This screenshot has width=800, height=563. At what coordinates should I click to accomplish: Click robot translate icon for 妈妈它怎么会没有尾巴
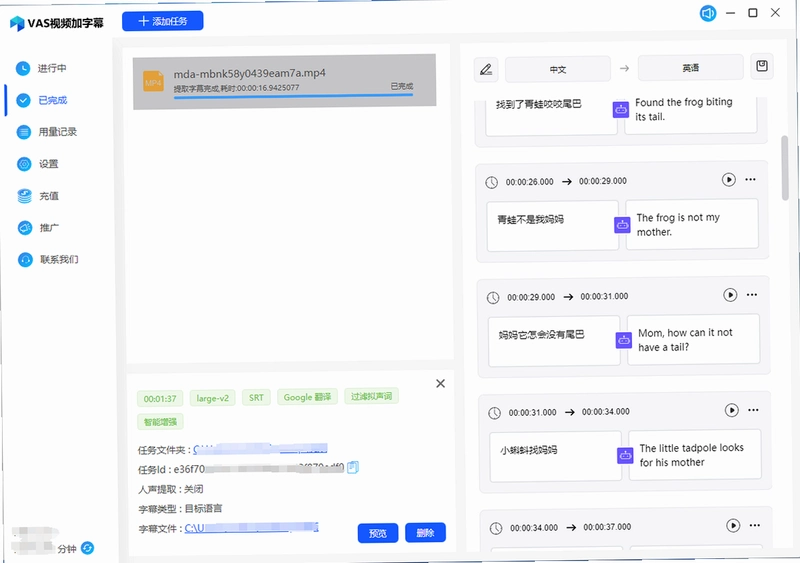[623, 340]
